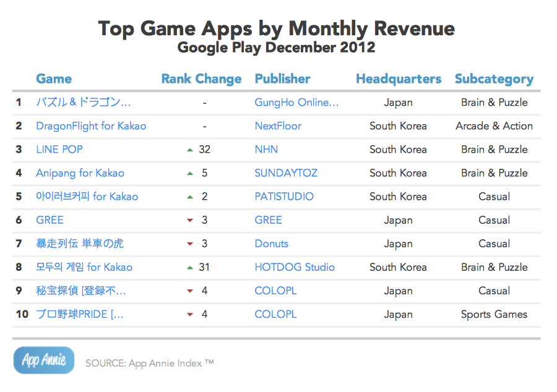This screenshot has width=557, height=392.
Task: Open the PATISTUDIO publisher link
Action: pyautogui.click(x=284, y=196)
